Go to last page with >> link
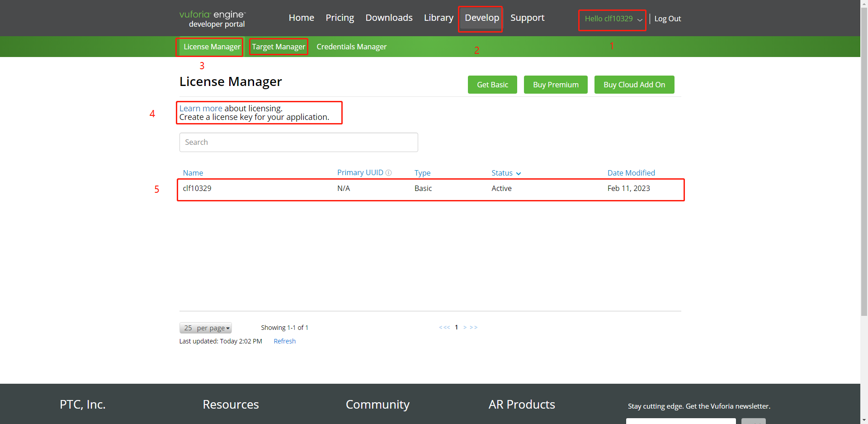Image resolution: width=868 pixels, height=424 pixels. pos(474,327)
